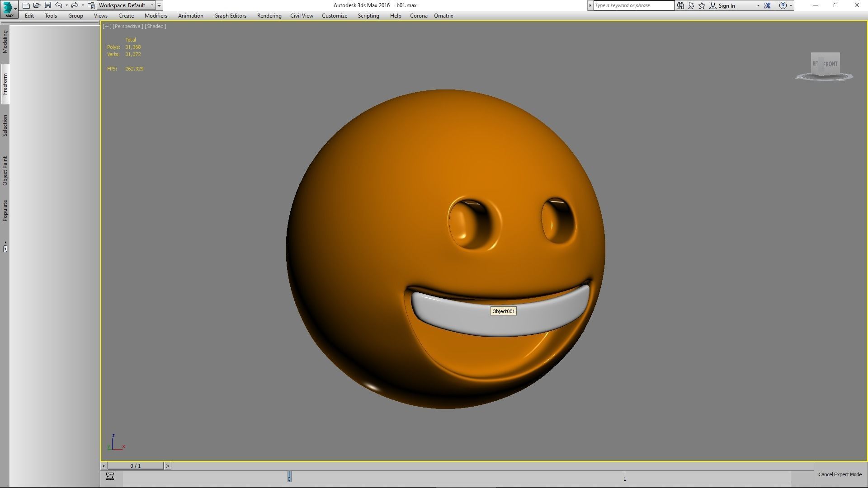The width and height of the screenshot is (868, 488).
Task: Open the Customize menu
Action: coord(335,16)
